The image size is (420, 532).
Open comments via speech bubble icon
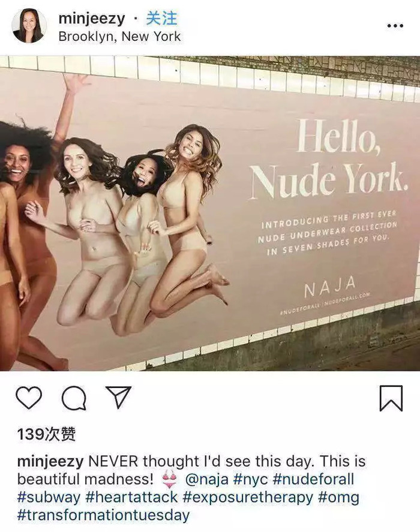tap(74, 398)
